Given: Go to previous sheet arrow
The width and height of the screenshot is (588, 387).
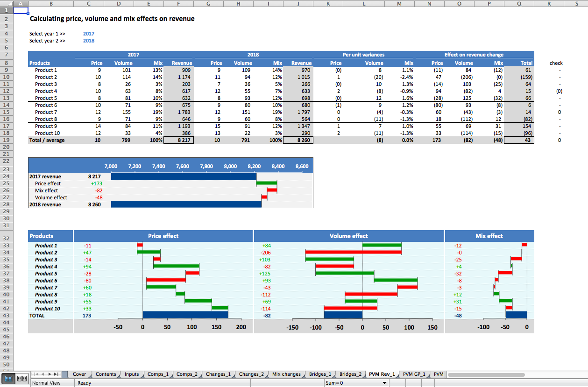Looking at the screenshot, I should tap(43, 374).
